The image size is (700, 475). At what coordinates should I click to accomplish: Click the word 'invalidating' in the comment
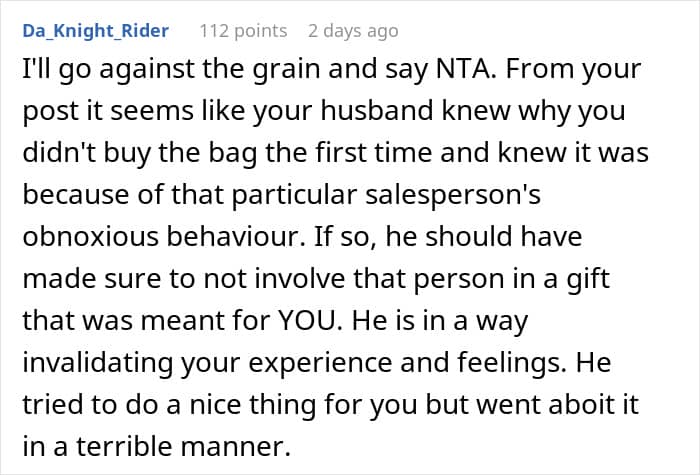click(x=97, y=362)
